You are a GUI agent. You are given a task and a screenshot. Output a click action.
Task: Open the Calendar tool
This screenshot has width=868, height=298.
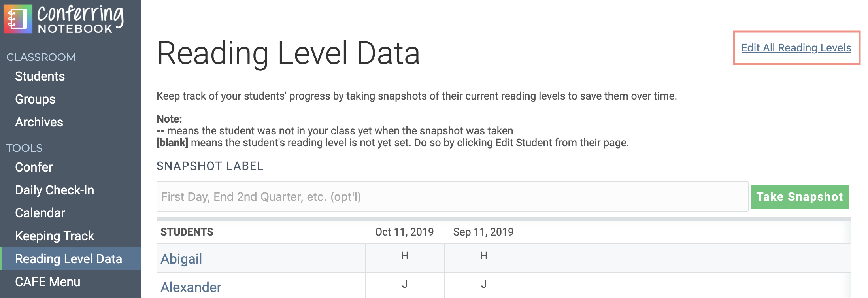40,213
